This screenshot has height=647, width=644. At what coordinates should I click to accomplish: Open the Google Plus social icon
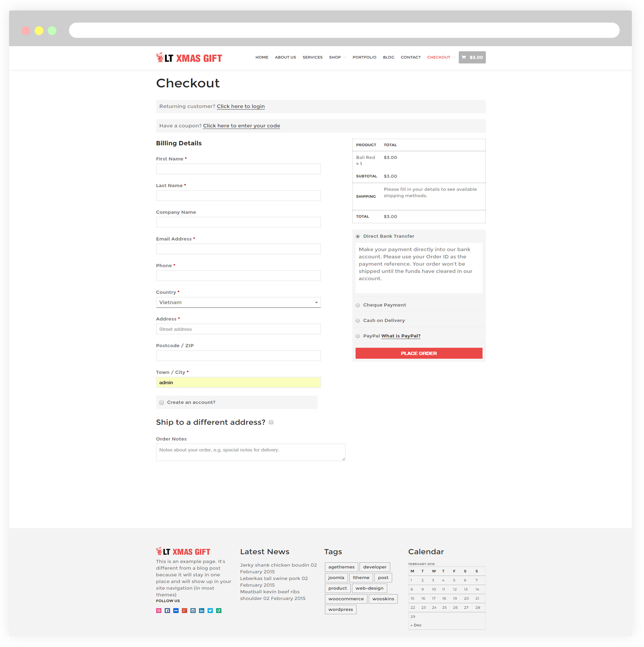pos(184,611)
